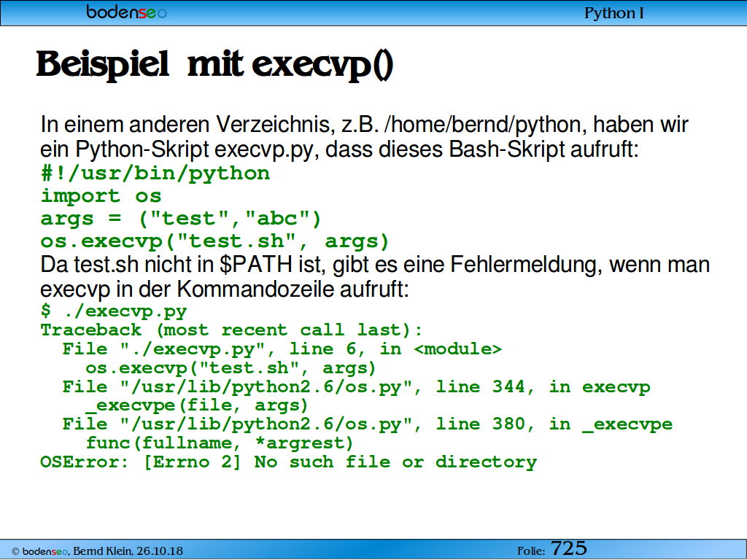Image resolution: width=747 pixels, height=560 pixels.
Task: Click the line 'ein Python-Skript execvp.py, dass dieses'
Action: pyautogui.click(x=339, y=149)
